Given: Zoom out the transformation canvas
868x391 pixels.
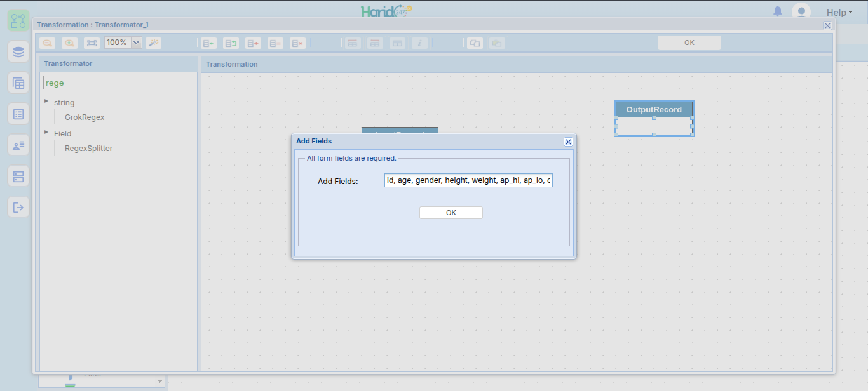Looking at the screenshot, I should tap(47, 43).
